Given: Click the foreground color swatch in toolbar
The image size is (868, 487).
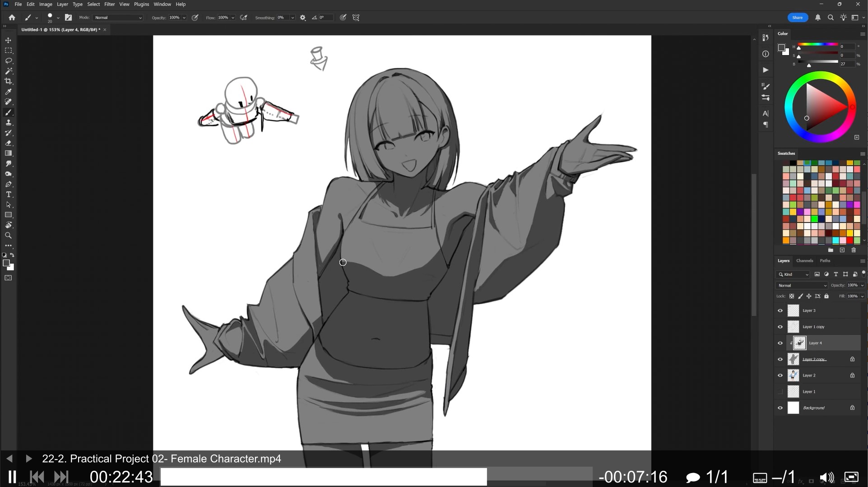Looking at the screenshot, I should tap(6, 263).
